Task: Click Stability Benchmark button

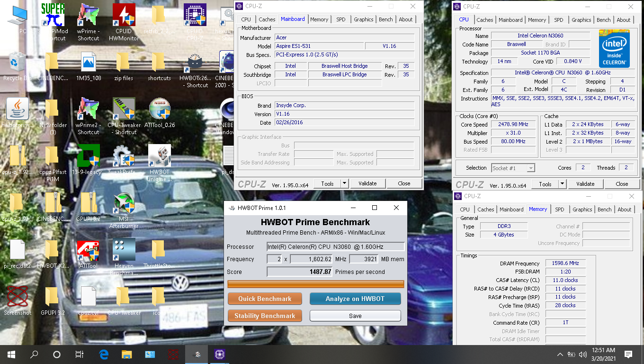Action: pyautogui.click(x=265, y=316)
